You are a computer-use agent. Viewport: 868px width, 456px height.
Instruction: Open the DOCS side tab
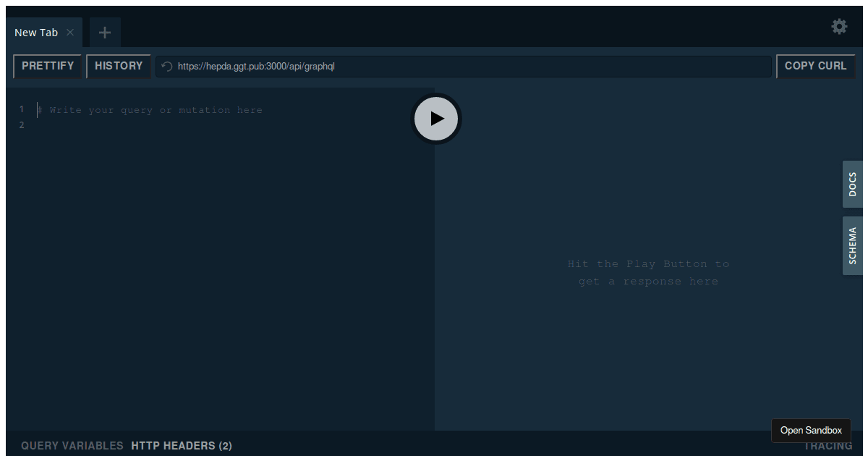853,185
